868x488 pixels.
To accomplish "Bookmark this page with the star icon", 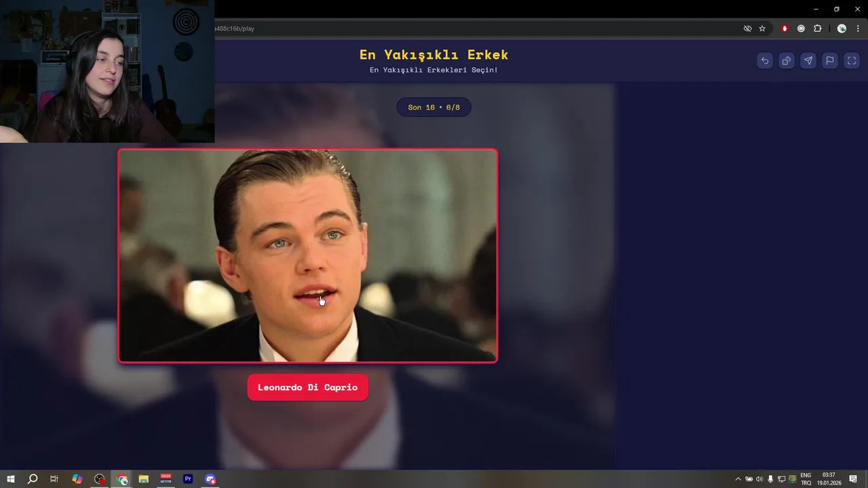I will pos(762,28).
